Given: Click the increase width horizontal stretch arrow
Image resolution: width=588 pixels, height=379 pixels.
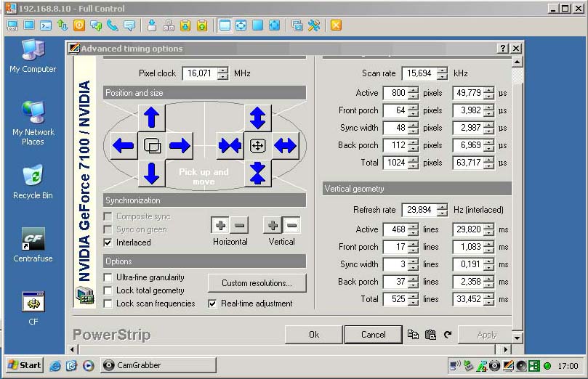Looking at the screenshot, I should (x=285, y=146).
